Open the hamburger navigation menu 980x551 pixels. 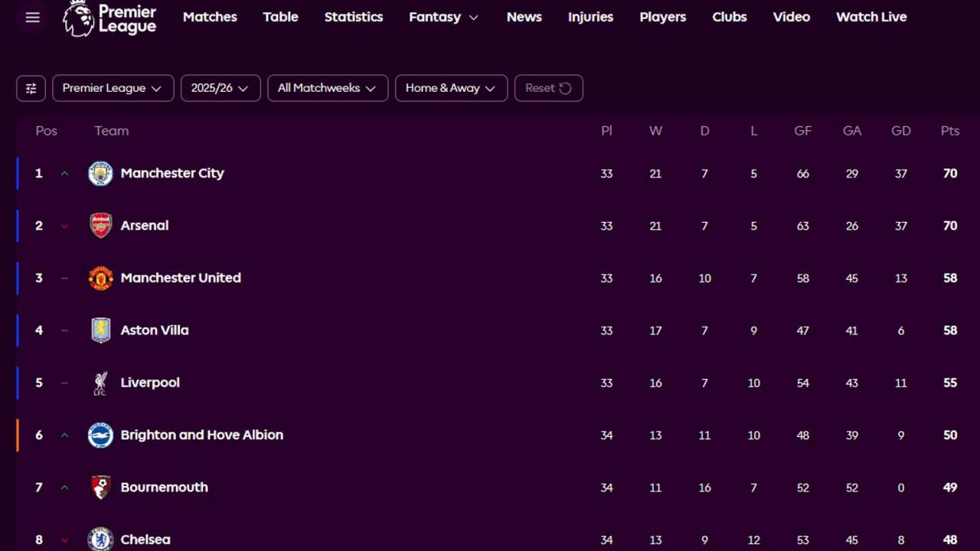point(32,17)
